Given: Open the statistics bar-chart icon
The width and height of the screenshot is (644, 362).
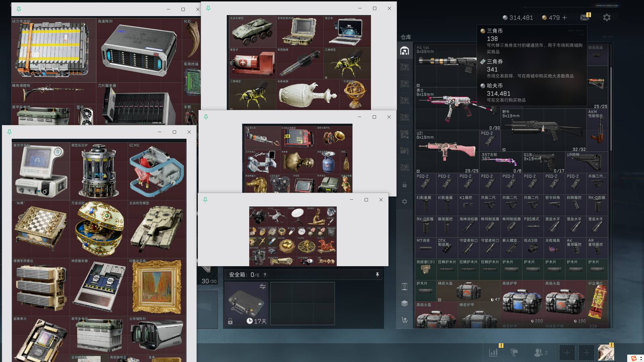Looking at the screenshot, I should click(x=493, y=353).
